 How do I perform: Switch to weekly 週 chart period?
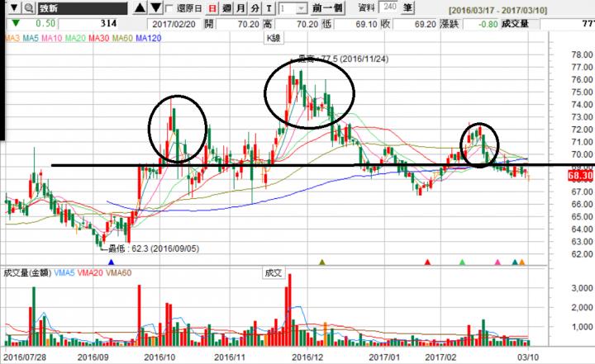click(x=227, y=8)
